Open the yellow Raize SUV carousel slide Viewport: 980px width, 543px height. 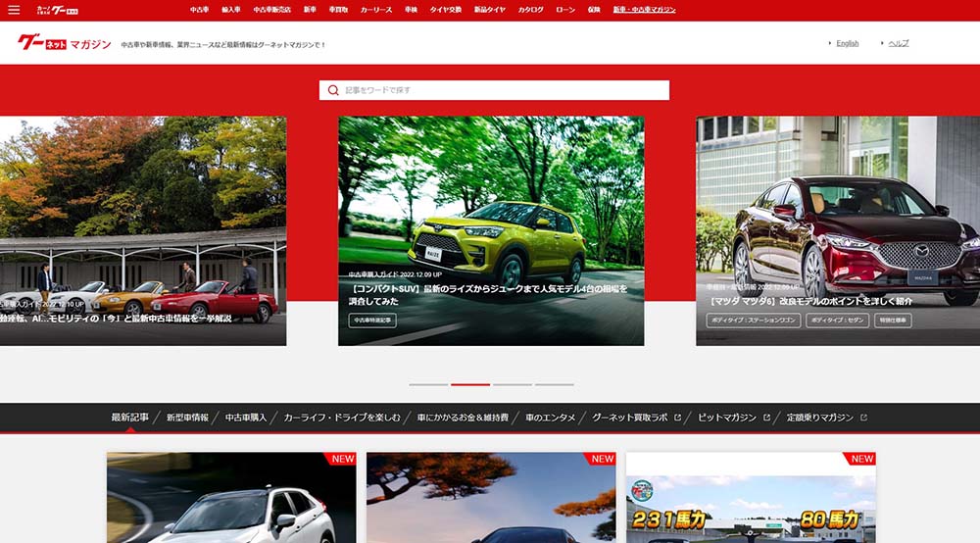pos(491,230)
